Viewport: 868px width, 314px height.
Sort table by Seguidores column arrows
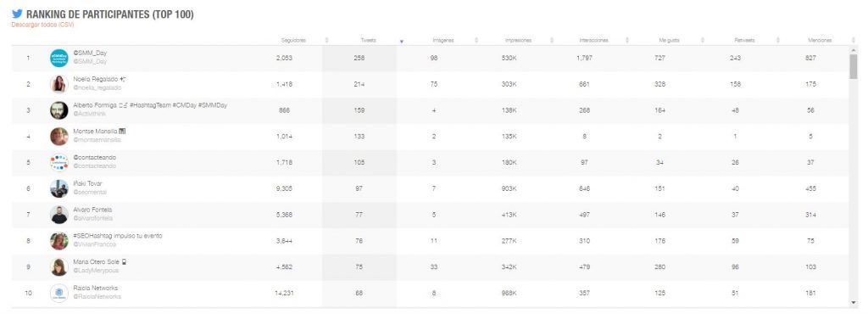pos(326,41)
